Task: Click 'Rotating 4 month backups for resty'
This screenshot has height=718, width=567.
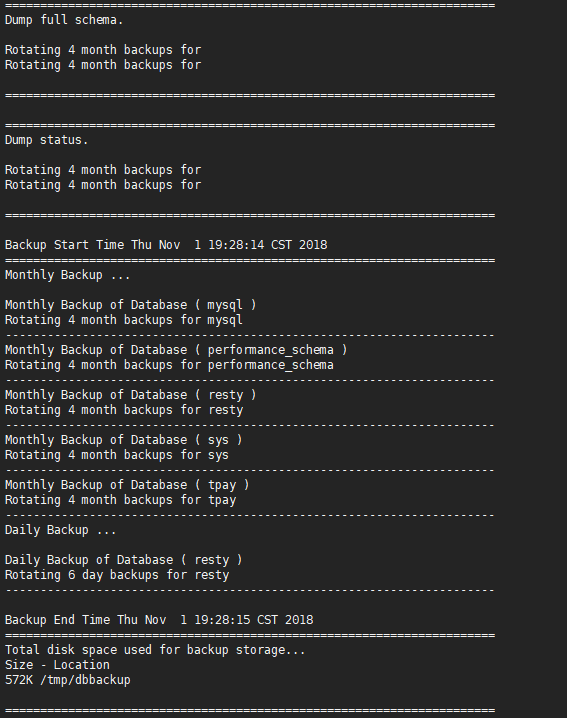Action: coord(124,410)
